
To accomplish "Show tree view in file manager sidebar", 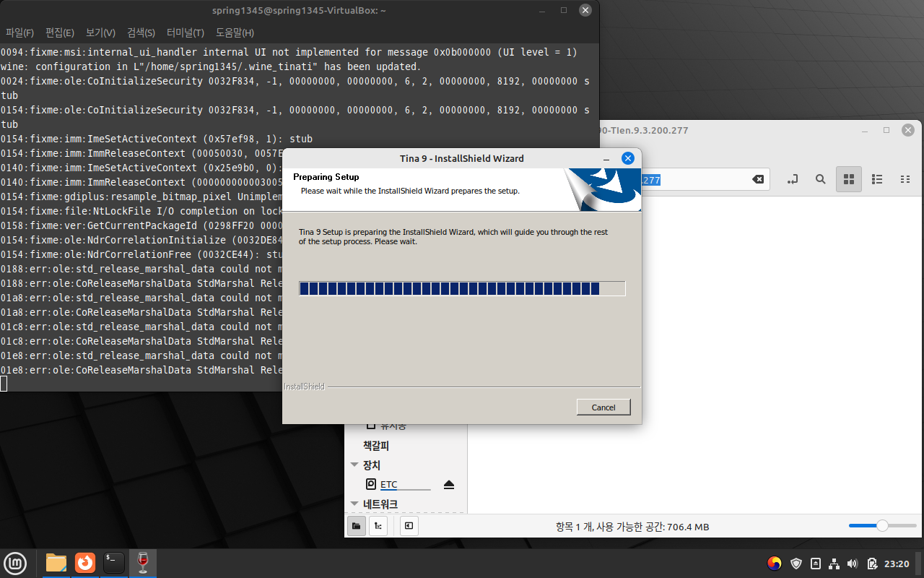I will pos(378,526).
